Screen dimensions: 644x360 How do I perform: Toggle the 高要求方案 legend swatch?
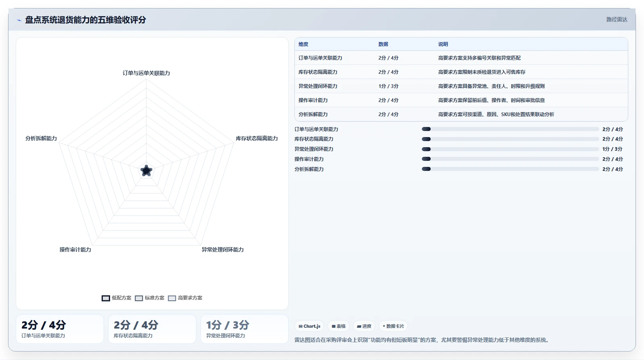point(172,298)
